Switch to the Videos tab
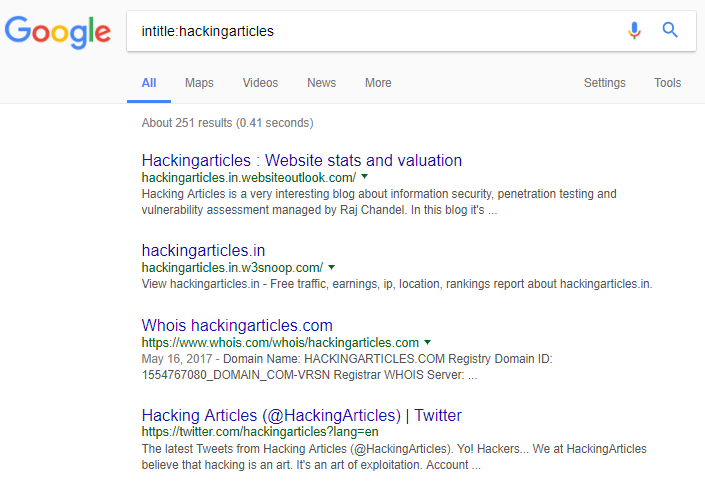The image size is (705, 485). [x=260, y=83]
